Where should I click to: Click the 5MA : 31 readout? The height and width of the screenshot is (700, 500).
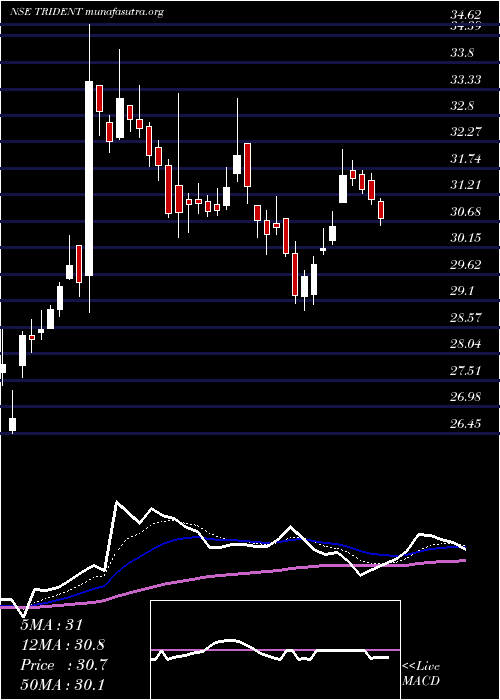52,625
